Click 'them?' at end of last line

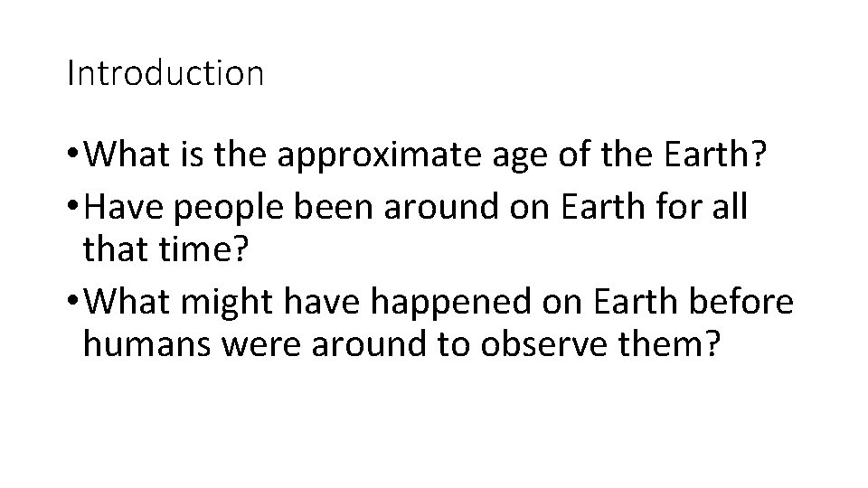669,343
